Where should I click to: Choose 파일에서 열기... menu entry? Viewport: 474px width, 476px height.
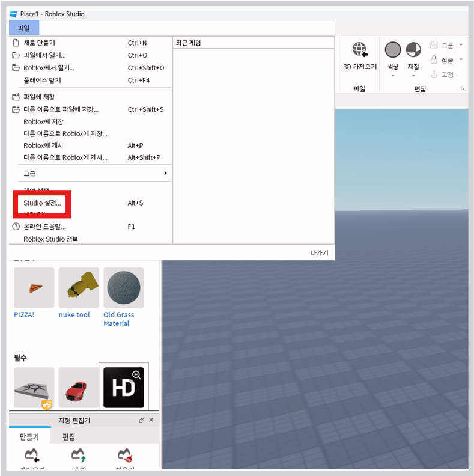click(90, 55)
